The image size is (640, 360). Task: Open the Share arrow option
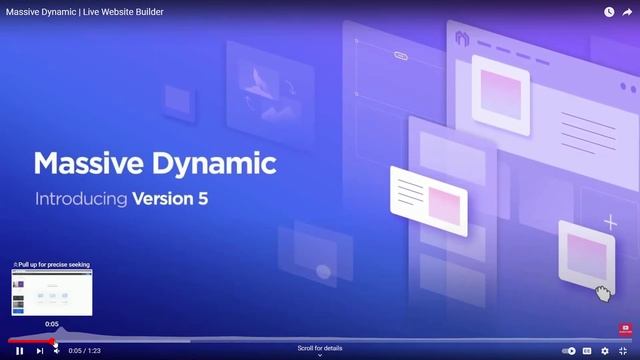click(627, 12)
